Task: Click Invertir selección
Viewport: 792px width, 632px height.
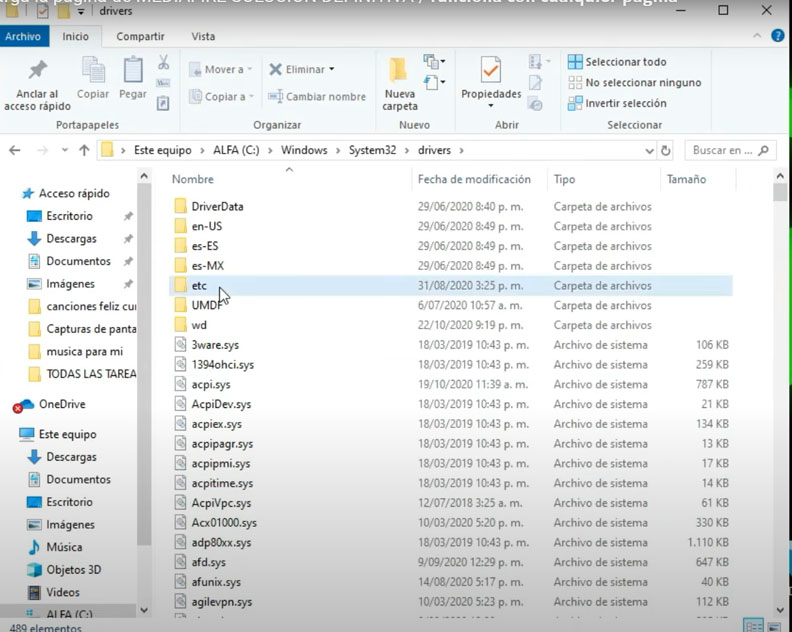Action: pos(617,103)
